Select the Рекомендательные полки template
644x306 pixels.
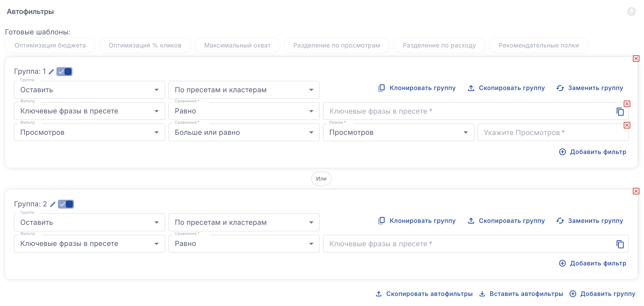(x=539, y=46)
